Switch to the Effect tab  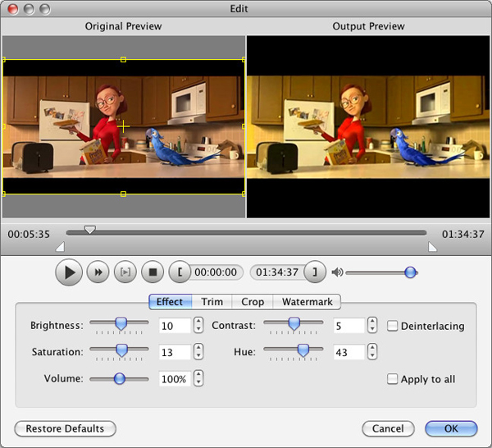(x=170, y=302)
